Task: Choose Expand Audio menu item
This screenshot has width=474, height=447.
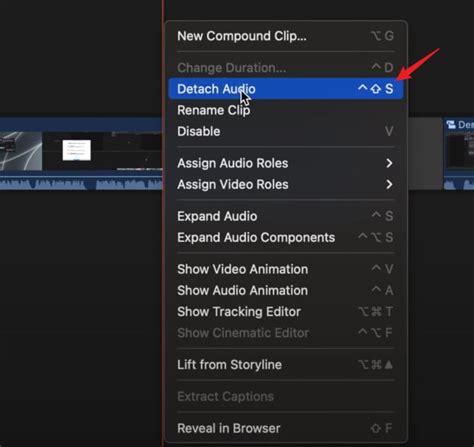Action: coord(286,216)
